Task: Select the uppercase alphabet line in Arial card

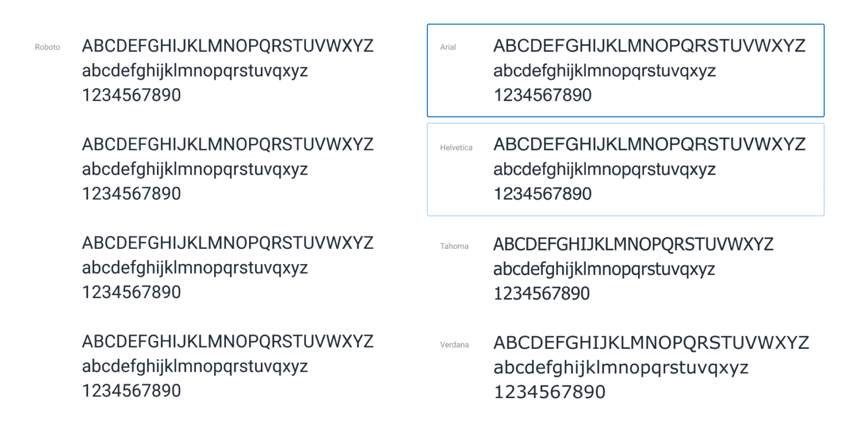Action: pos(649,46)
